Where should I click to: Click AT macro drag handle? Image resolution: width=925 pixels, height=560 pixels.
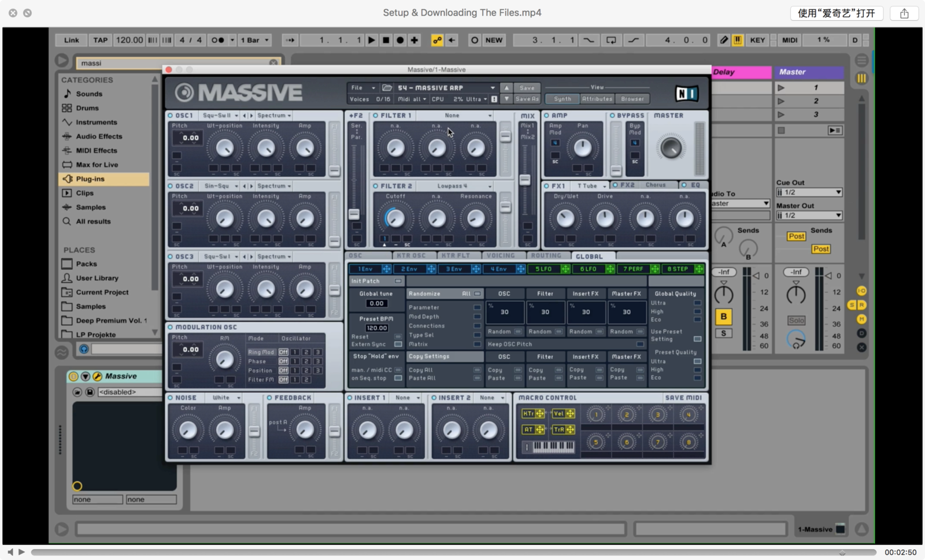(x=540, y=429)
